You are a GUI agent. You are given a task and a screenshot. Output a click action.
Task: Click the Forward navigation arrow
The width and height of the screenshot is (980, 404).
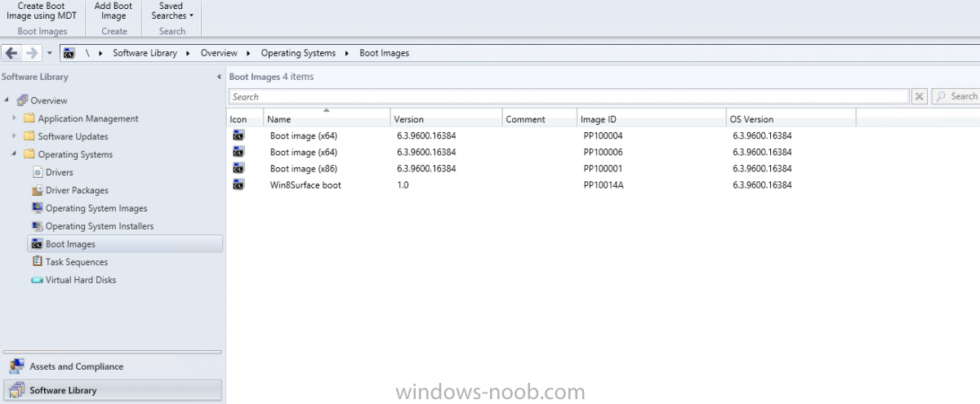pos(32,53)
